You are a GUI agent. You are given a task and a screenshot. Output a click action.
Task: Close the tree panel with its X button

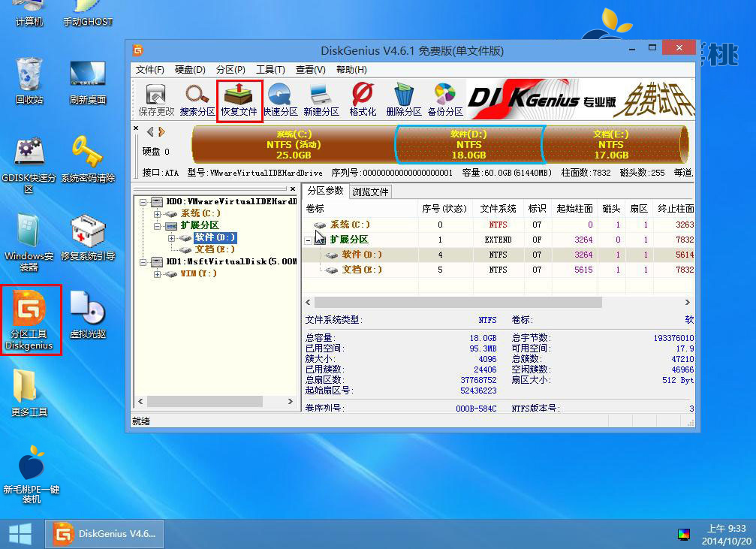tap(293, 189)
